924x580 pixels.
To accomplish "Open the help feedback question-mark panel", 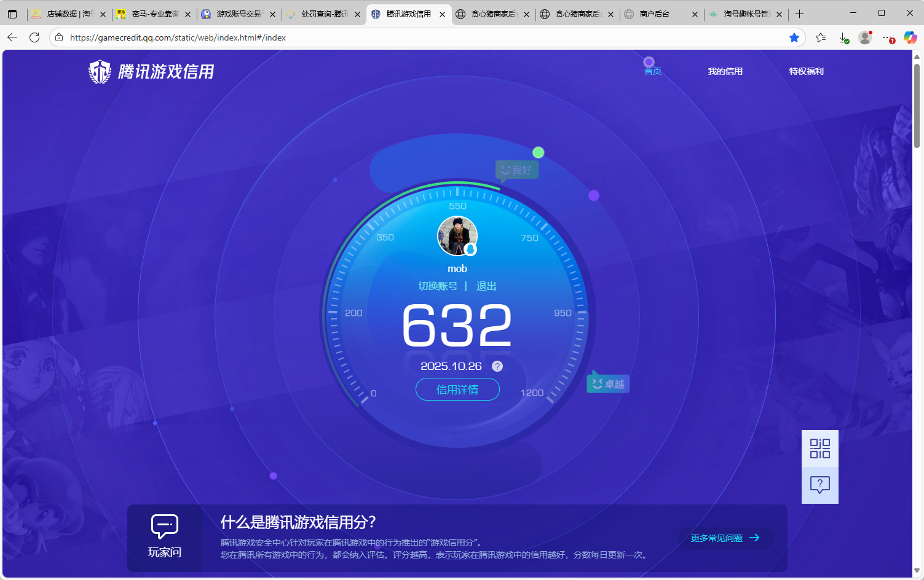I will (820, 485).
